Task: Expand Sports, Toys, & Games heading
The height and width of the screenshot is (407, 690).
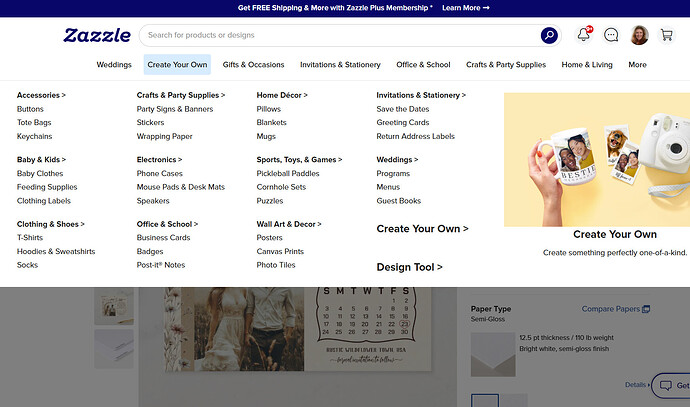Action: 299,160
